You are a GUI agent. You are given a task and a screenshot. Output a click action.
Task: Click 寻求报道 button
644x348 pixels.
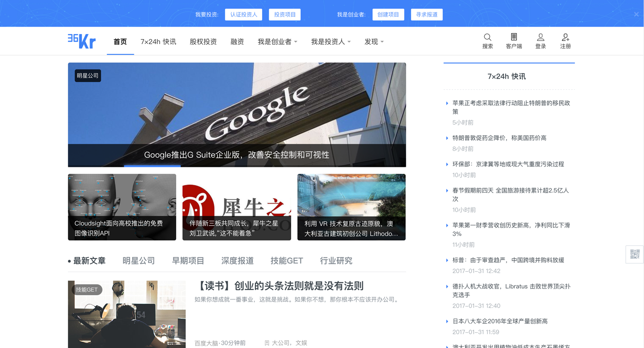pyautogui.click(x=427, y=15)
